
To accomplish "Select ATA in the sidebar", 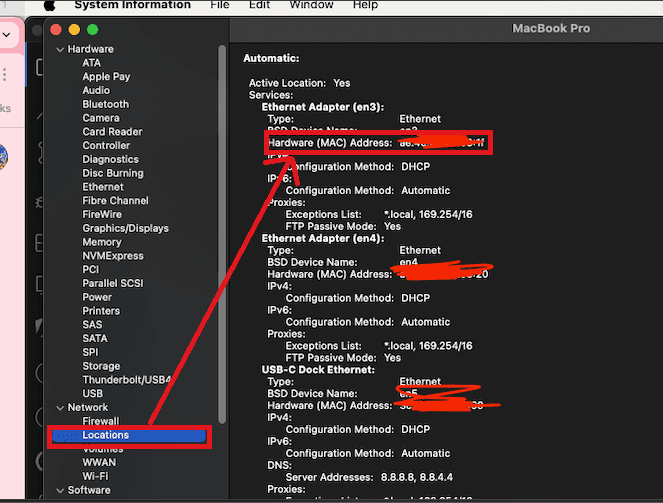I will pyautogui.click(x=91, y=63).
